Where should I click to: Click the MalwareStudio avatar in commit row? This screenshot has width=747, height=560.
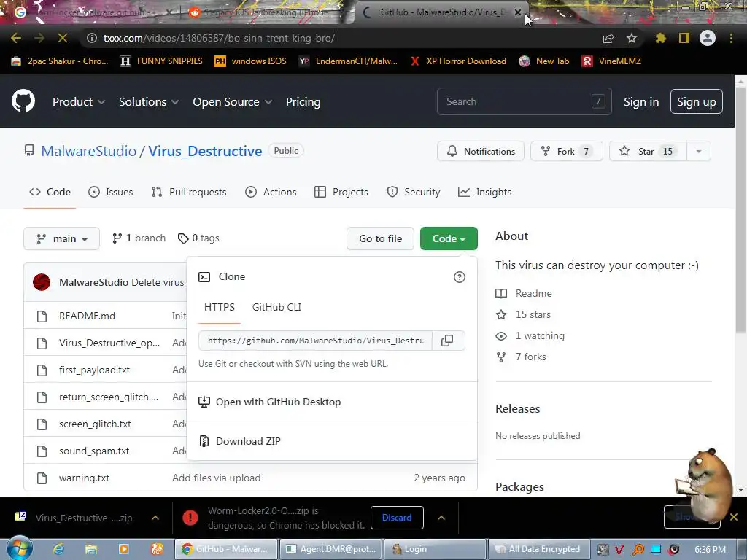(x=42, y=282)
